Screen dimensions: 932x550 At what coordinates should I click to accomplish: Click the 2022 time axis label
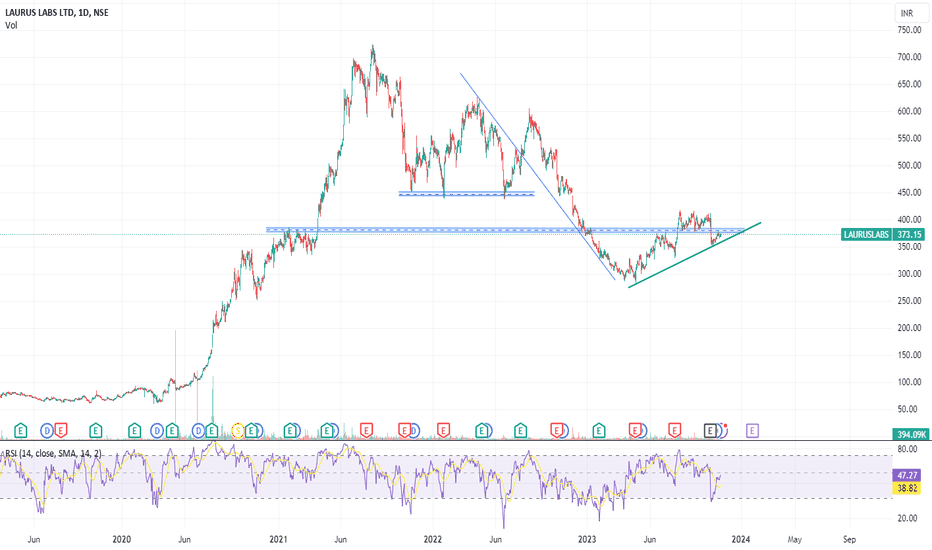click(x=433, y=539)
